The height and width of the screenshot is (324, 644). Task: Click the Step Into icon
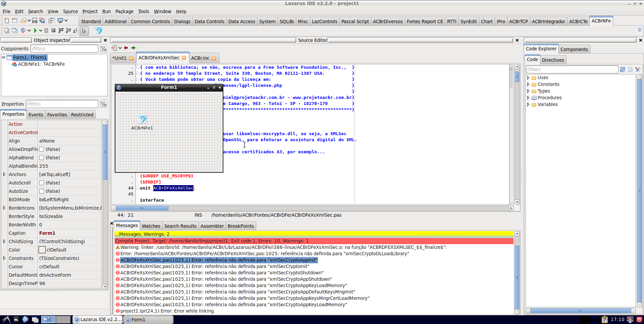point(61,31)
